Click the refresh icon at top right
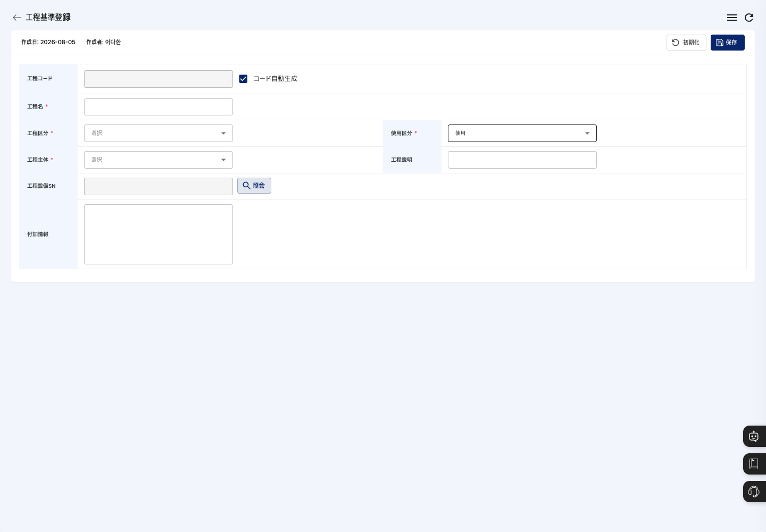This screenshot has width=766, height=532. pyautogui.click(x=749, y=18)
